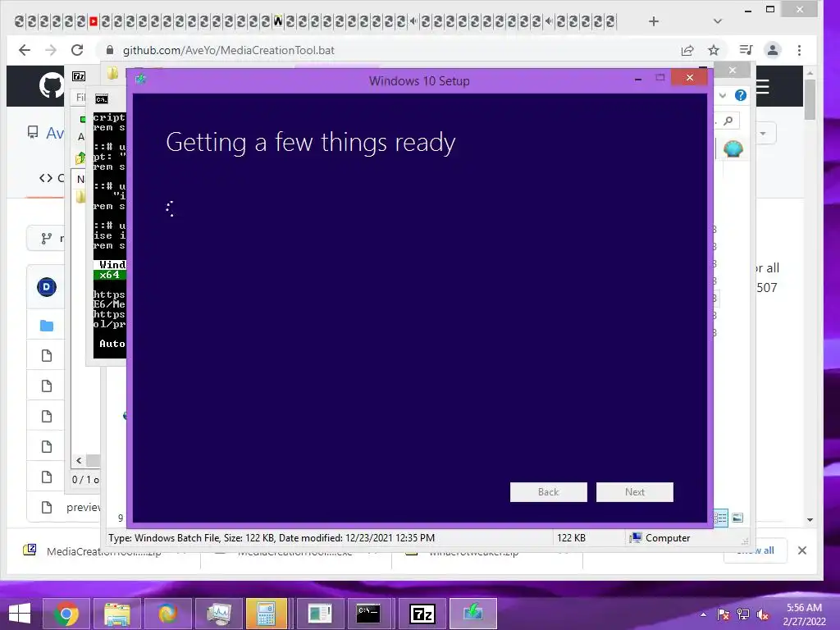840x630 pixels.
Task: Open a new Chrome tab
Action: (x=654, y=21)
